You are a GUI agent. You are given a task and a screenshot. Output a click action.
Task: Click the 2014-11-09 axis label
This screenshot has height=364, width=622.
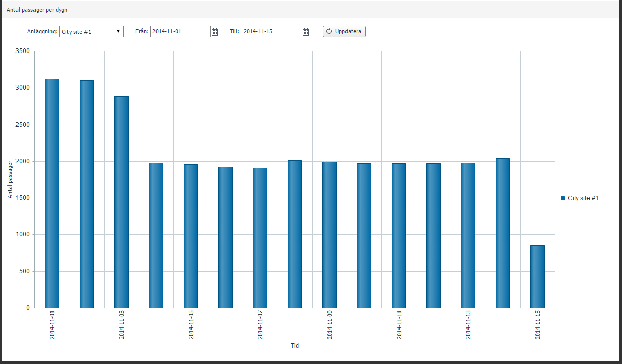330,324
